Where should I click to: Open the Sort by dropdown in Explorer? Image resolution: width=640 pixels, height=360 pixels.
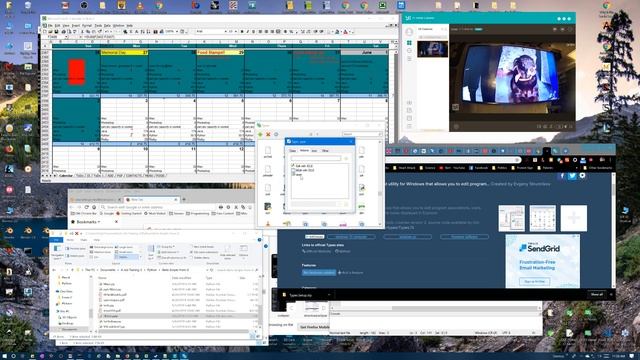point(151,252)
